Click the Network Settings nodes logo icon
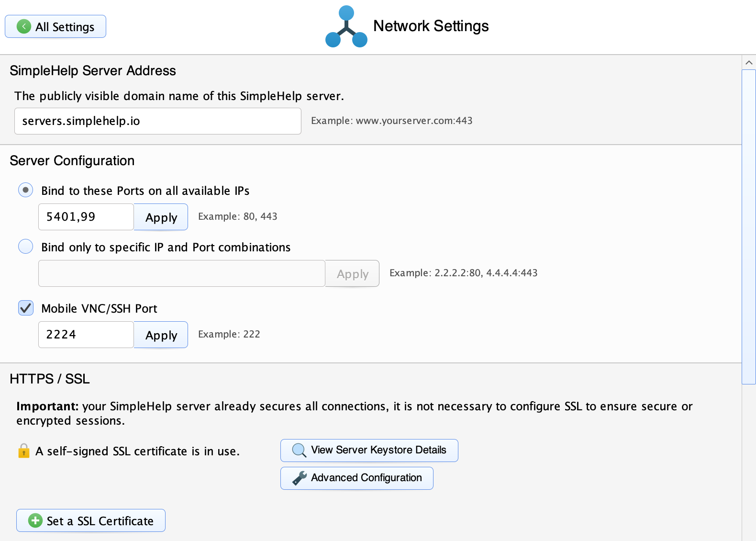Image resolution: width=756 pixels, height=541 pixels. 346,26
